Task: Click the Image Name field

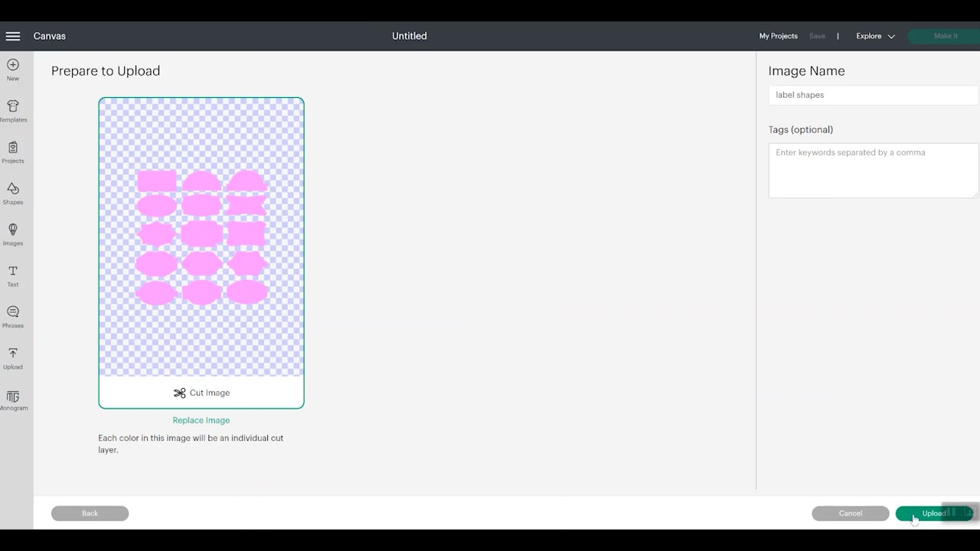Action: (x=873, y=95)
